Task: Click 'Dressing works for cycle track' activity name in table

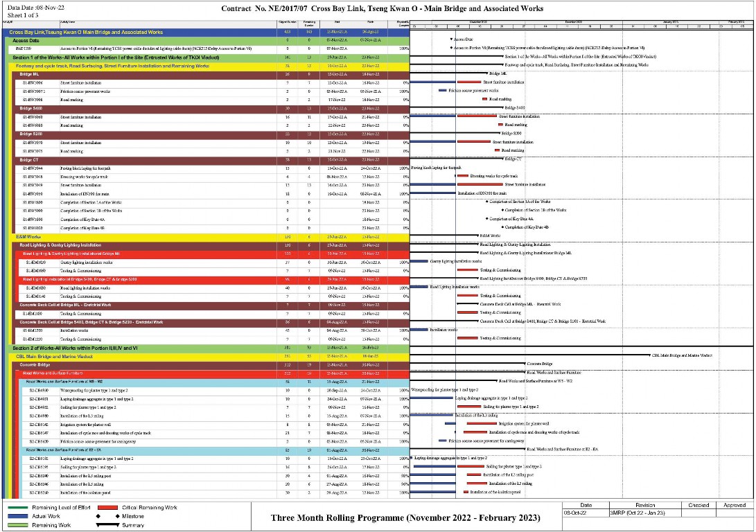Action: 84,177
